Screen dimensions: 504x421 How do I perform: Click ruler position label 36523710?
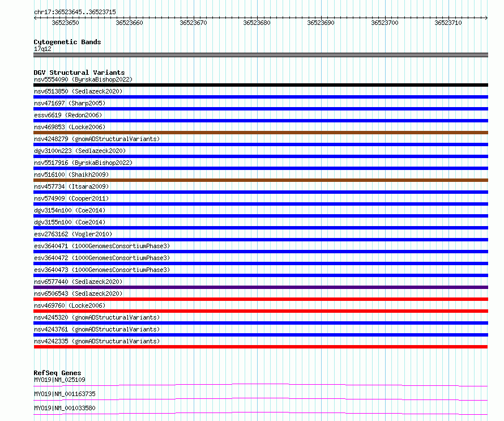[448, 23]
